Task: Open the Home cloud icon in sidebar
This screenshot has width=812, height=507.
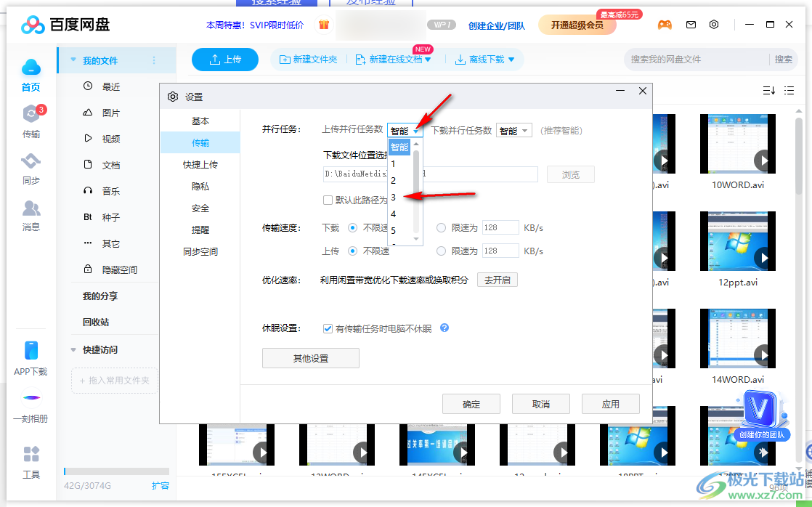Action: point(31,68)
